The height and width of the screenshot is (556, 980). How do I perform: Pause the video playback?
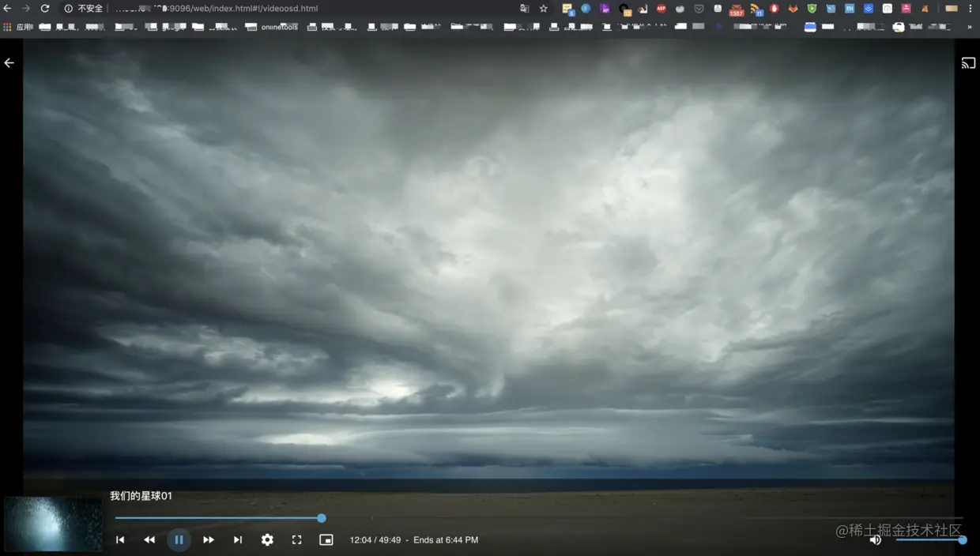(179, 540)
